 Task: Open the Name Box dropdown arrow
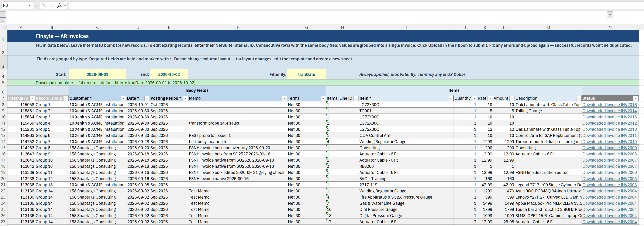(30, 5)
